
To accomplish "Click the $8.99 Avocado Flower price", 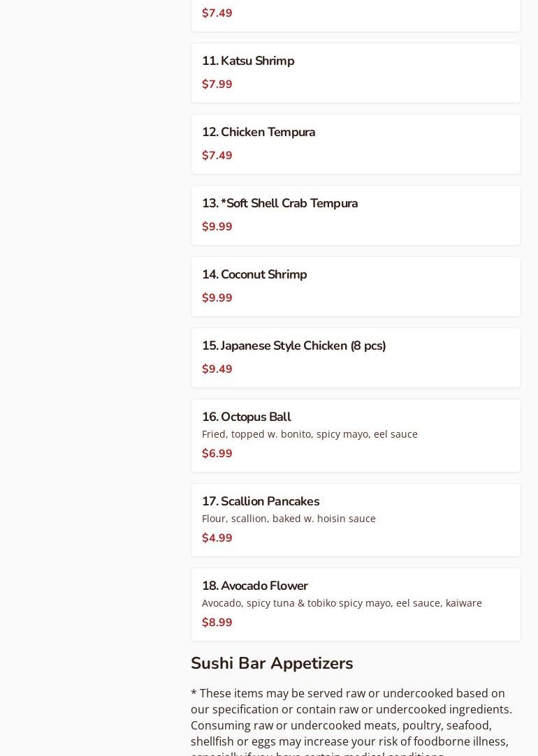I will point(217,623).
